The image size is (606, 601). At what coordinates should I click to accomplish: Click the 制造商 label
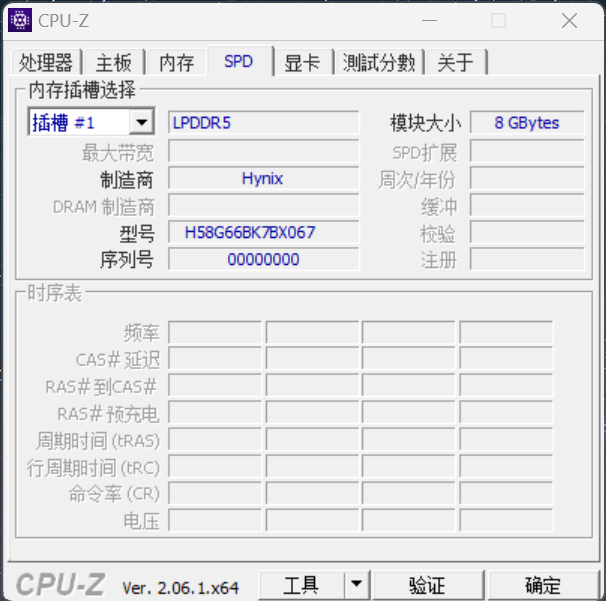coord(127,180)
